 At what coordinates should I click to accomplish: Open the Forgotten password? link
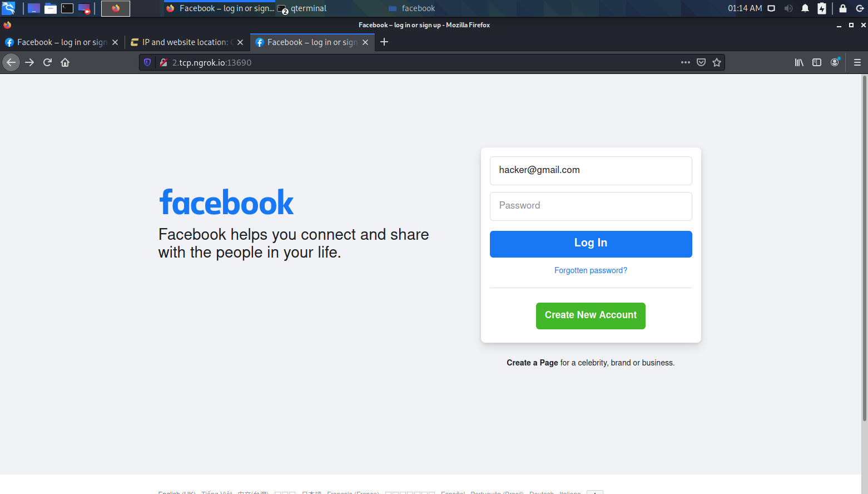591,270
